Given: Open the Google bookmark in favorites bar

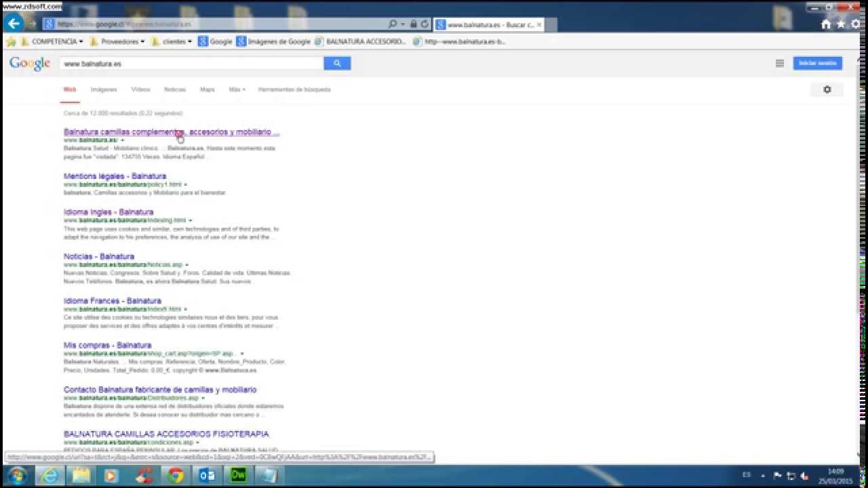Looking at the screenshot, I should point(215,41).
